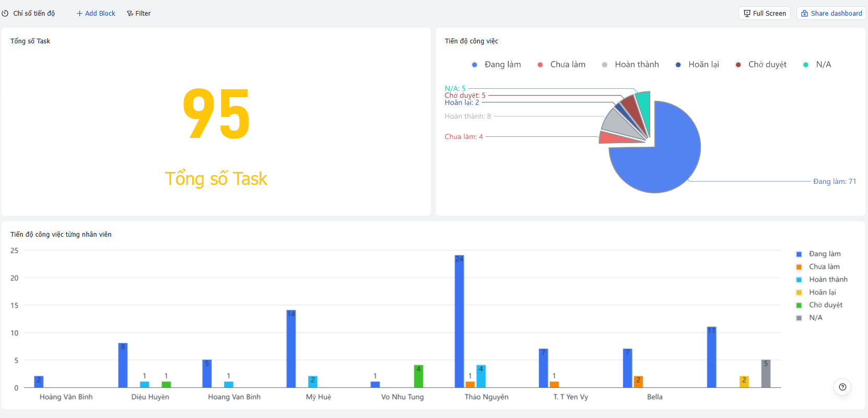The image size is (868, 418).
Task: Toggle Hoãn lại in the bar chart legend
Action: (816, 293)
